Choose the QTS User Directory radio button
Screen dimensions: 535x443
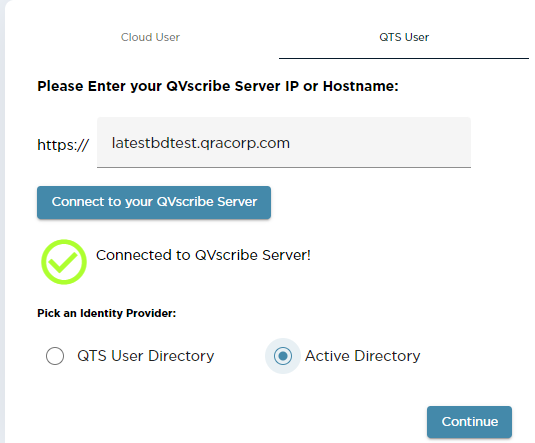pos(55,356)
